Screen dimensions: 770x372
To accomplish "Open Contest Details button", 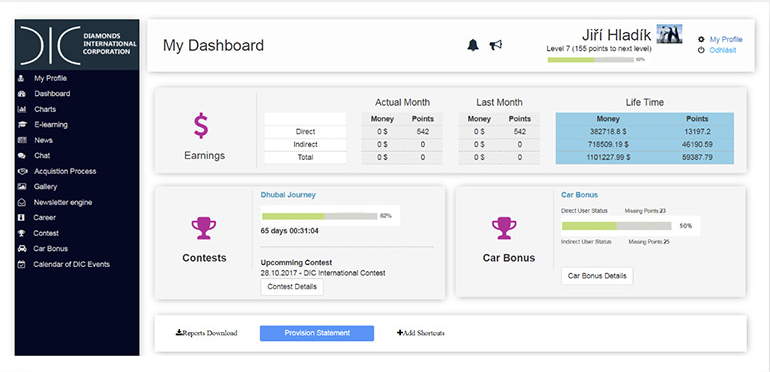I will [x=292, y=287].
